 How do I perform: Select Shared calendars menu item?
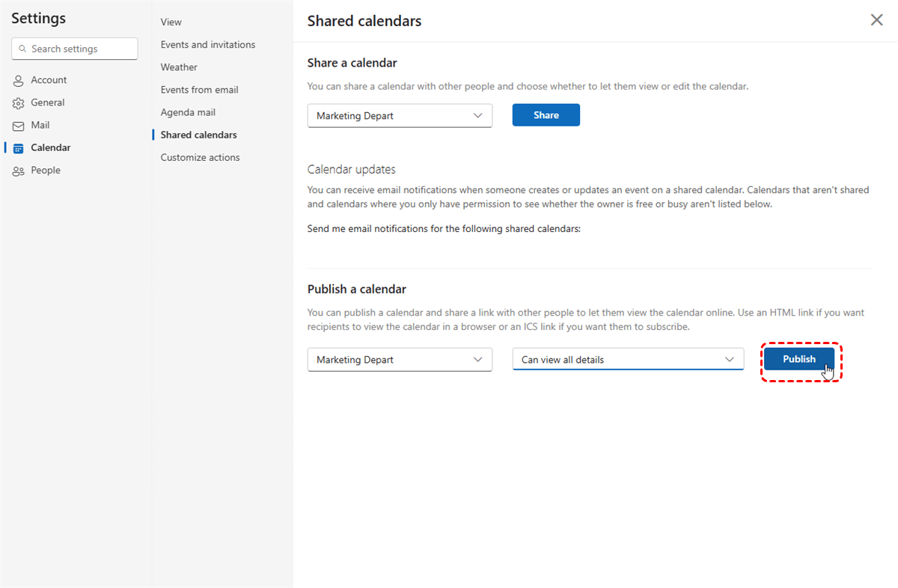point(198,135)
